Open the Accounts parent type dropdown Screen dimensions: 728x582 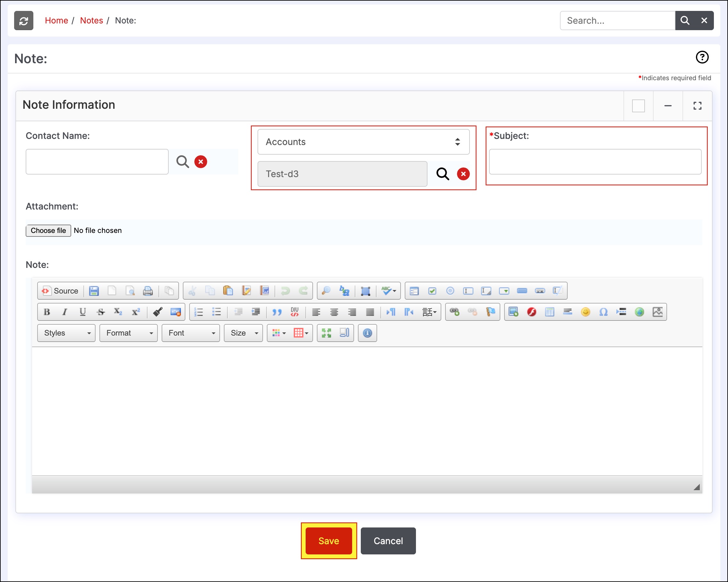click(363, 142)
